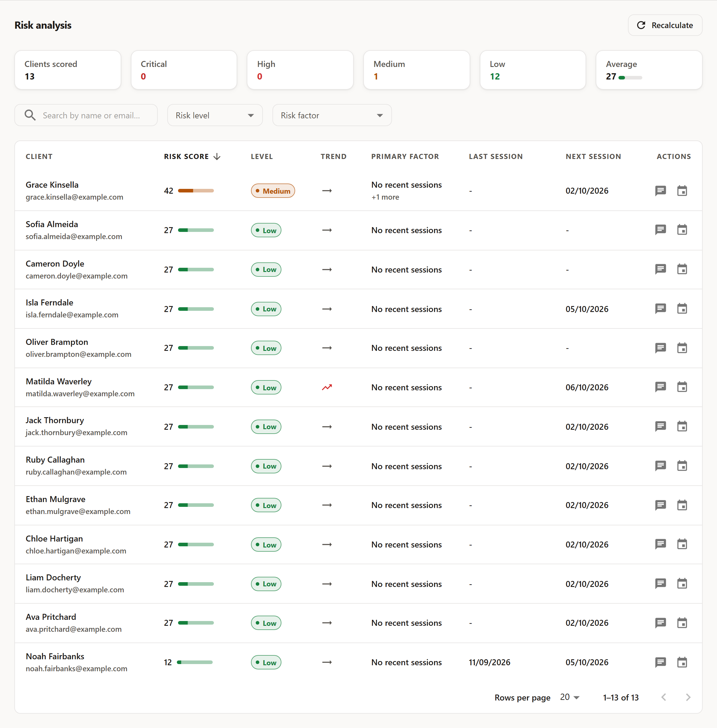Click calendar icon for Jack Thornbury
Image resolution: width=717 pixels, height=728 pixels.
click(x=682, y=427)
